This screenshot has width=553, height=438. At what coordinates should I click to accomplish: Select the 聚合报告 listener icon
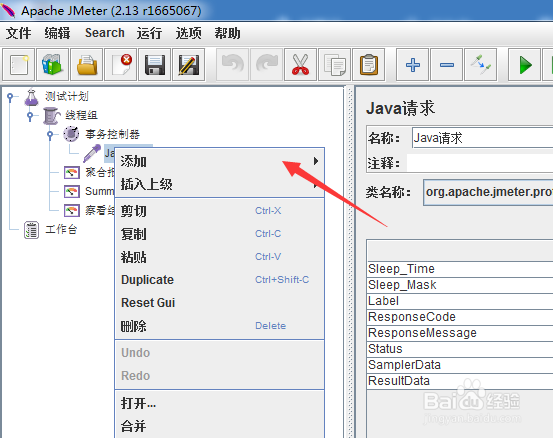tap(72, 172)
